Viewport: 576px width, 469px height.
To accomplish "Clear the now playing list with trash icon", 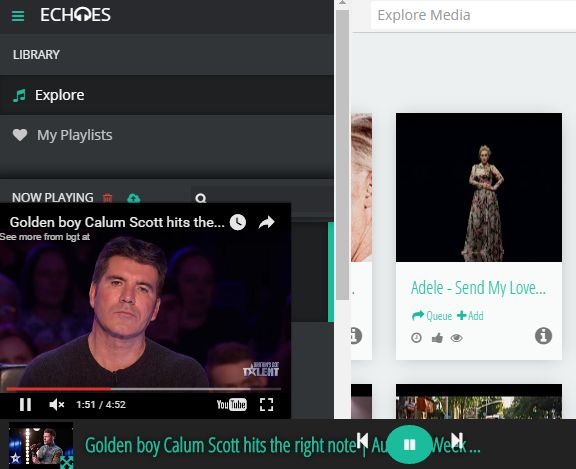I will [108, 198].
